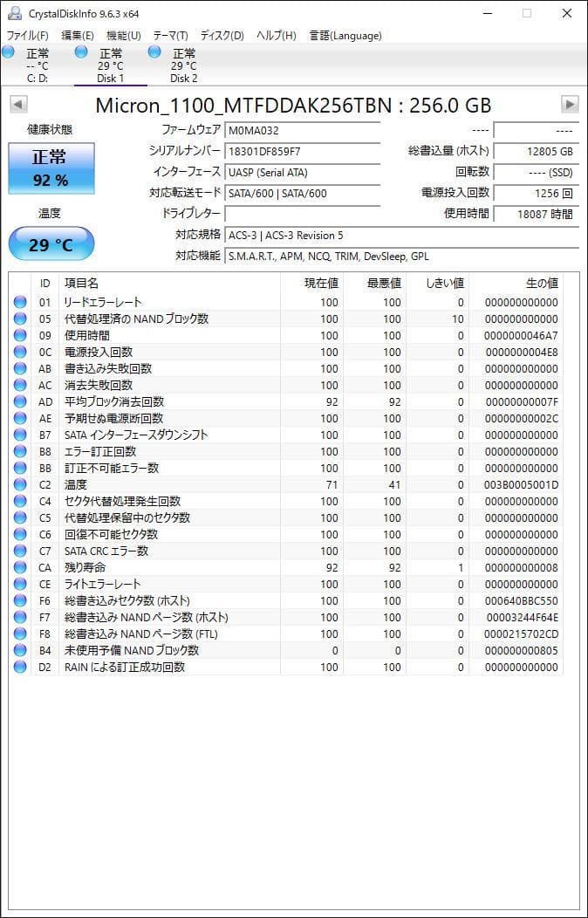Screen dimensions: 588x918
Task: Click the ACS-3 | ACS-3 Revision 5 field
Action: 401,236
